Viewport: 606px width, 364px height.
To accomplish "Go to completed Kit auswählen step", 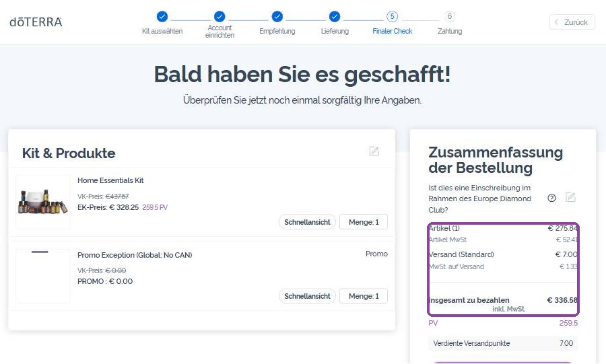I will pos(162,17).
